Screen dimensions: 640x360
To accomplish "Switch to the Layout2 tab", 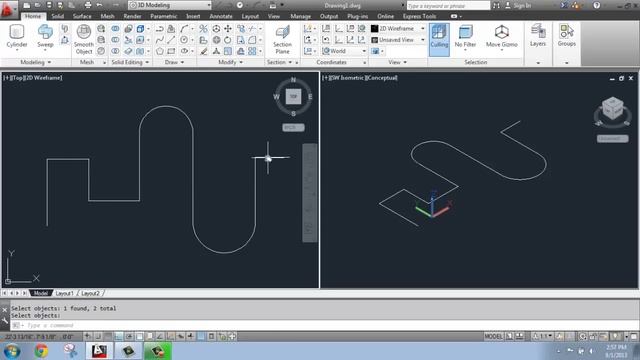I will point(90,293).
